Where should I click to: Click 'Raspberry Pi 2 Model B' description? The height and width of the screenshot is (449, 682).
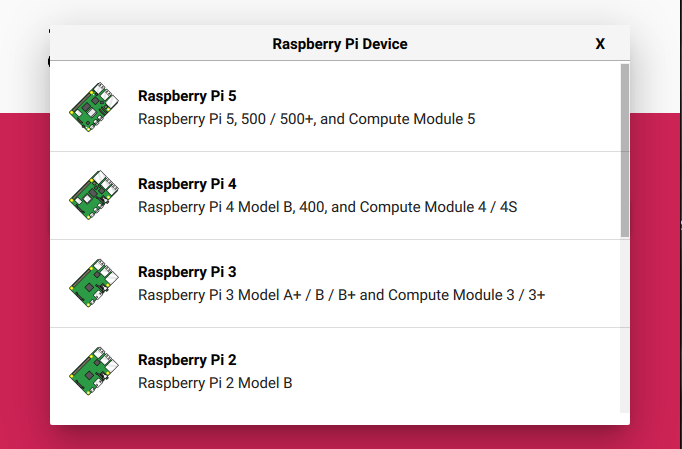pyautogui.click(x=215, y=383)
